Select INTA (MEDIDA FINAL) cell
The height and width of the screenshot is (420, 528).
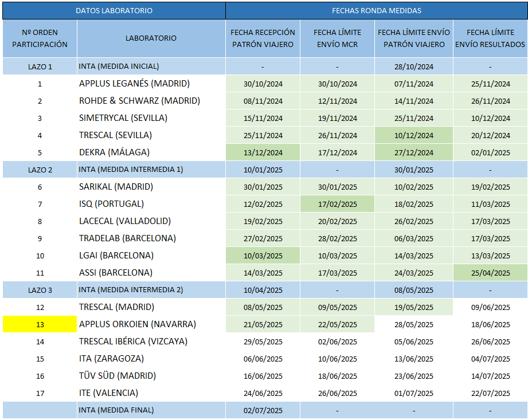tap(151, 410)
